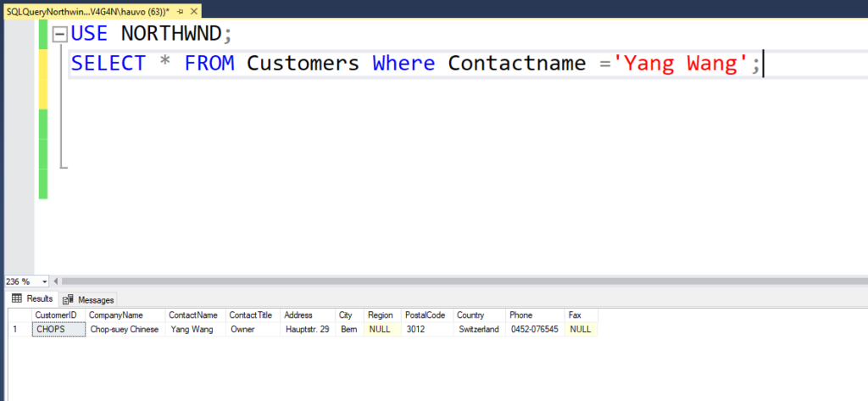Click the NULL value under Fax

click(x=581, y=329)
